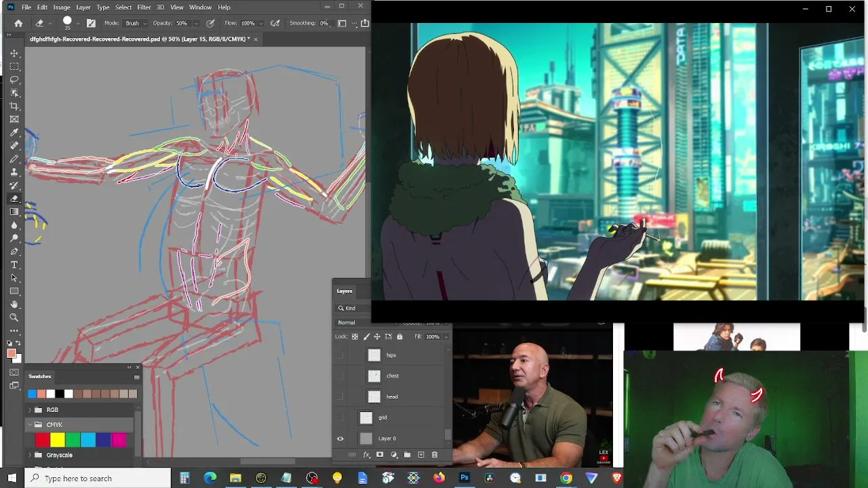Viewport: 868px width, 488px height.
Task: Select the Horizontal Type tool
Action: coord(14,264)
